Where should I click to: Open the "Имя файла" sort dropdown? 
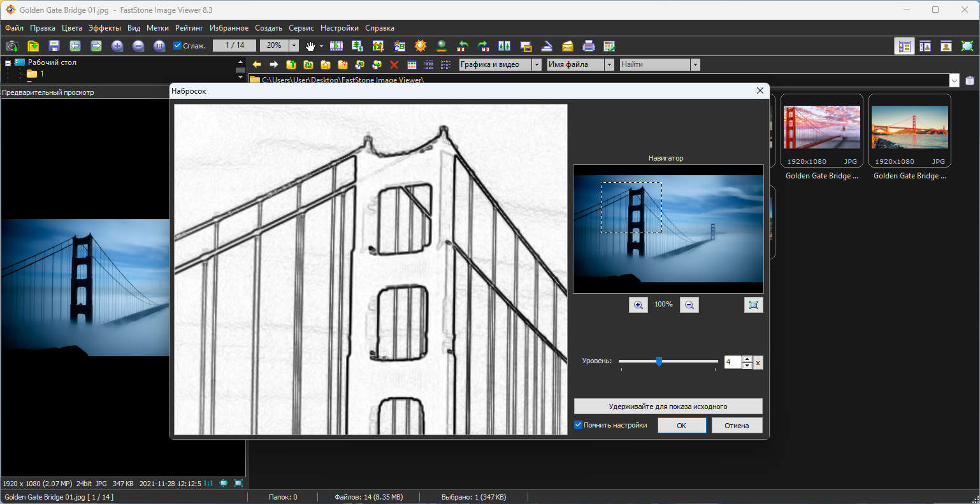(x=609, y=64)
